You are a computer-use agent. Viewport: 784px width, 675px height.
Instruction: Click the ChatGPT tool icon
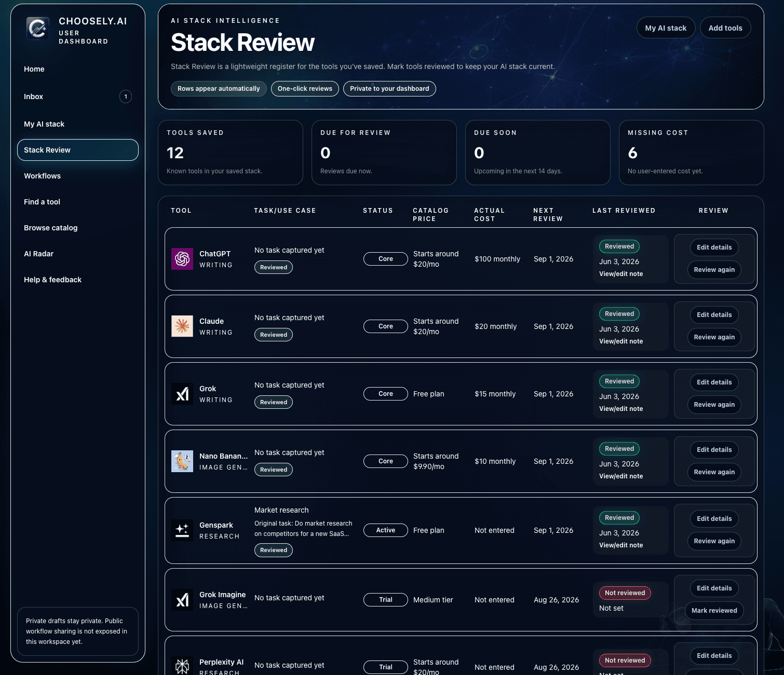(182, 258)
